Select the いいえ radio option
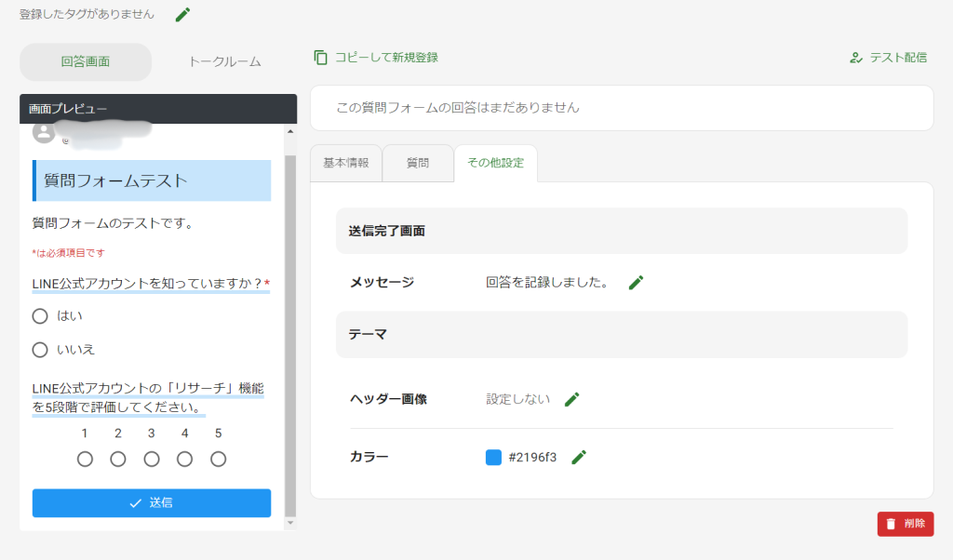This screenshot has width=953, height=560. coord(40,350)
